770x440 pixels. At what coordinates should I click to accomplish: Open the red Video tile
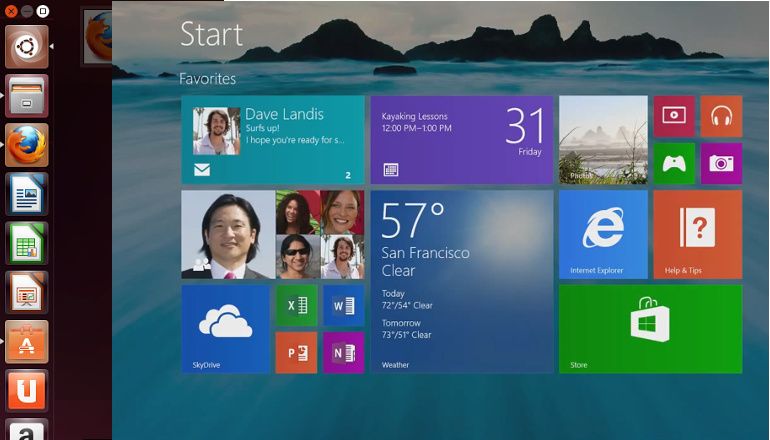point(674,116)
